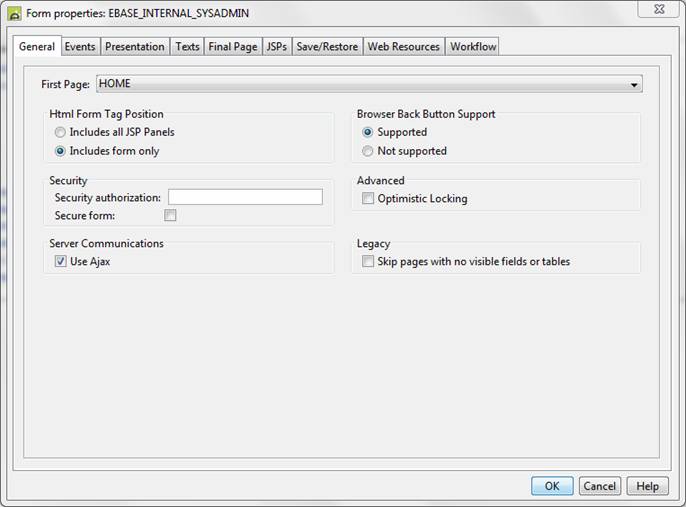Switch to the Events tab
Screen dimensions: 686x507
click(80, 47)
